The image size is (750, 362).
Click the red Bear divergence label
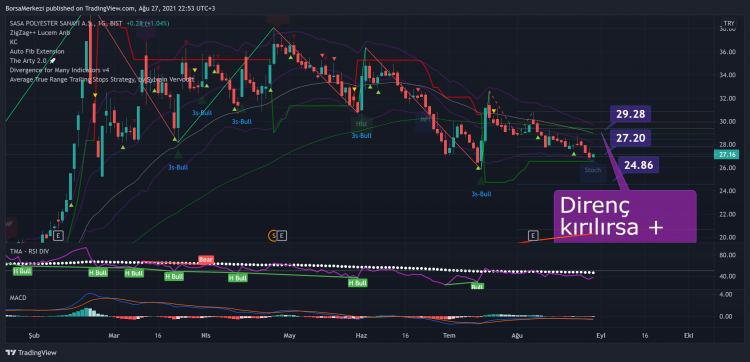pos(206,260)
